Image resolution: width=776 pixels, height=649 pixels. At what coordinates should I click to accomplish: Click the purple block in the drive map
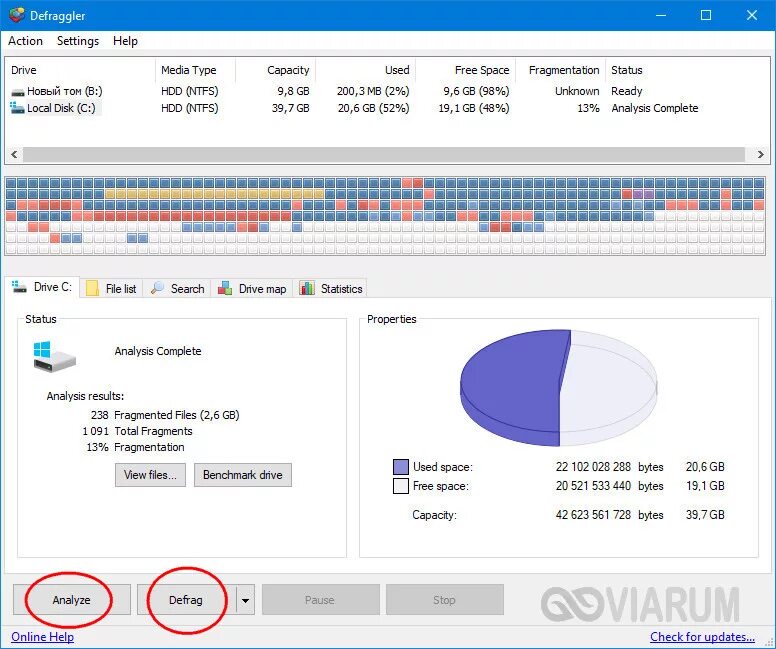pyautogui.click(x=643, y=194)
